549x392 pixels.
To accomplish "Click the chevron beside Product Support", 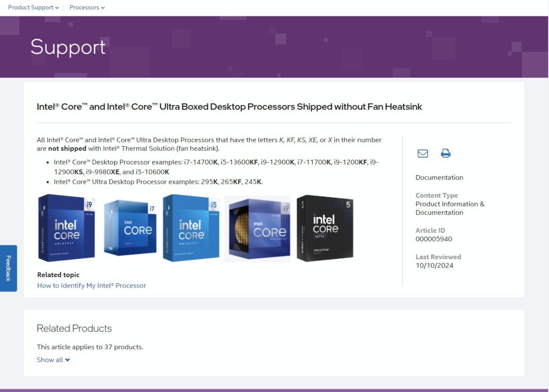I will pyautogui.click(x=57, y=8).
